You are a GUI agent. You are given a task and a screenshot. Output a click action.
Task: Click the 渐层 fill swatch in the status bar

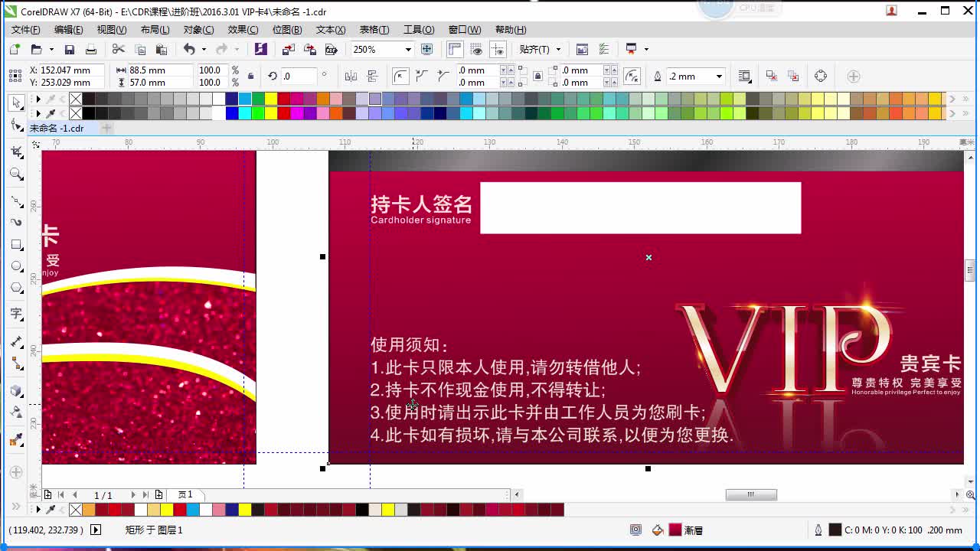tap(674, 529)
